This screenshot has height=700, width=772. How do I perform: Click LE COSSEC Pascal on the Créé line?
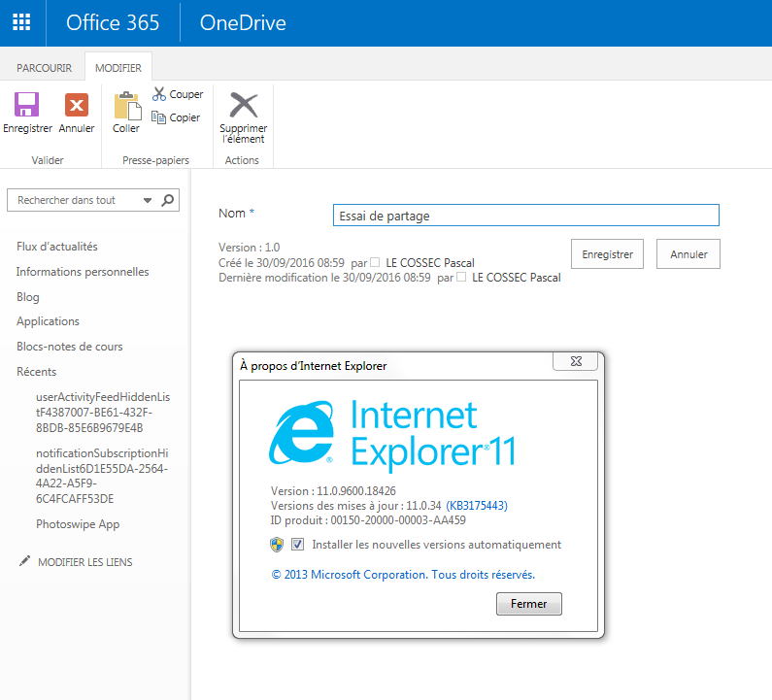point(430,263)
